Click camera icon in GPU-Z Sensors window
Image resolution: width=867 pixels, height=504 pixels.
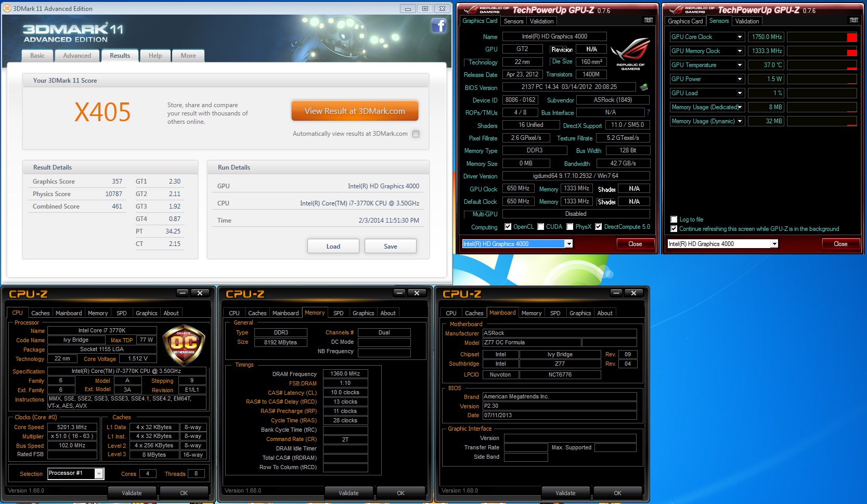[854, 20]
